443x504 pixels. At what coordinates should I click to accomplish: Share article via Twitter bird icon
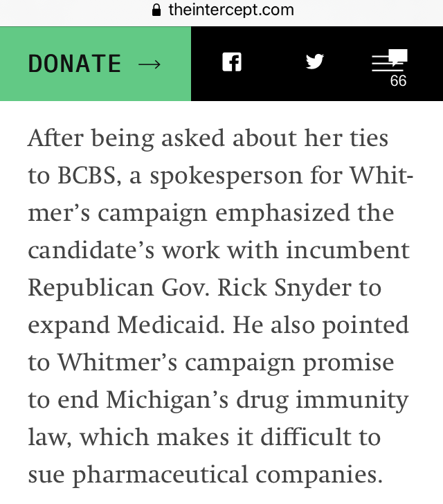point(315,62)
